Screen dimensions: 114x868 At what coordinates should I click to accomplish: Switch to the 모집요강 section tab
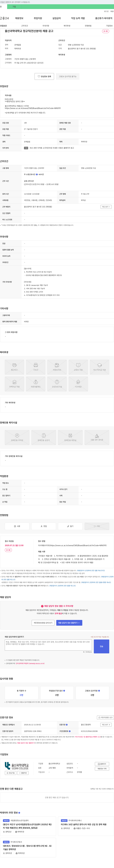[3, 26]
